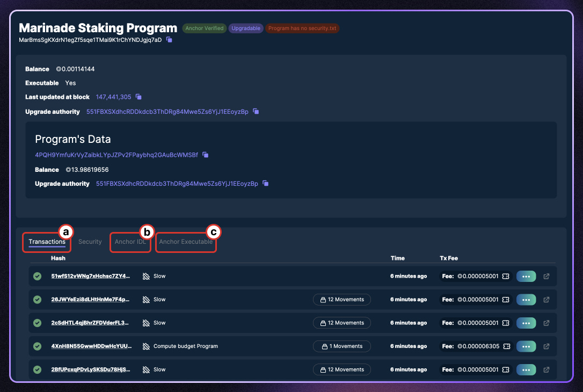The width and height of the screenshot is (583, 392).
Task: Open block 147,441,305 link
Action: pos(113,97)
